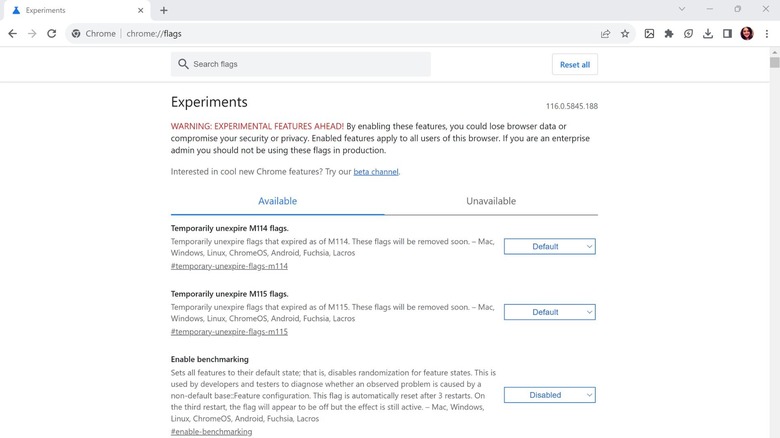Toggle the side panel icon
Viewport: 780px width, 438px height.
point(727,33)
